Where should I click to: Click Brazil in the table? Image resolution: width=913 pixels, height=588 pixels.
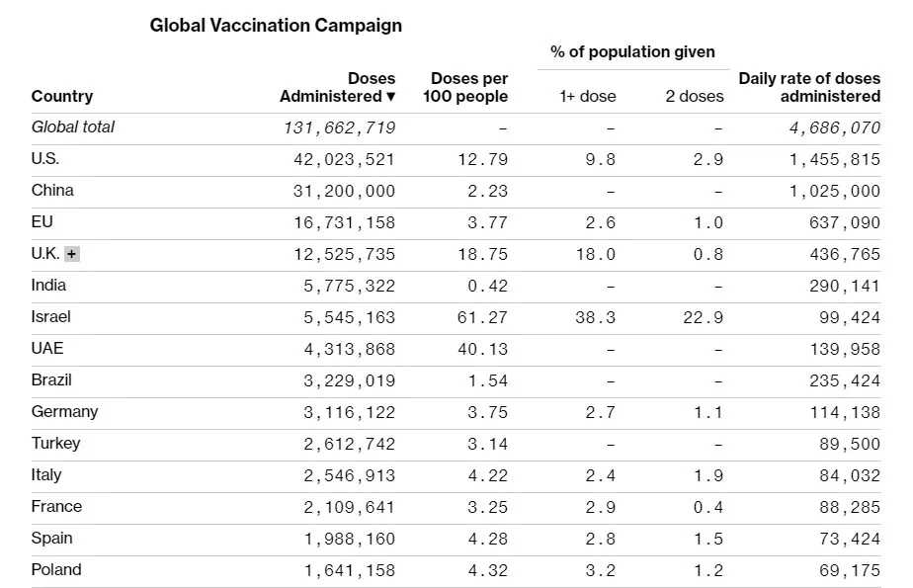pos(51,379)
